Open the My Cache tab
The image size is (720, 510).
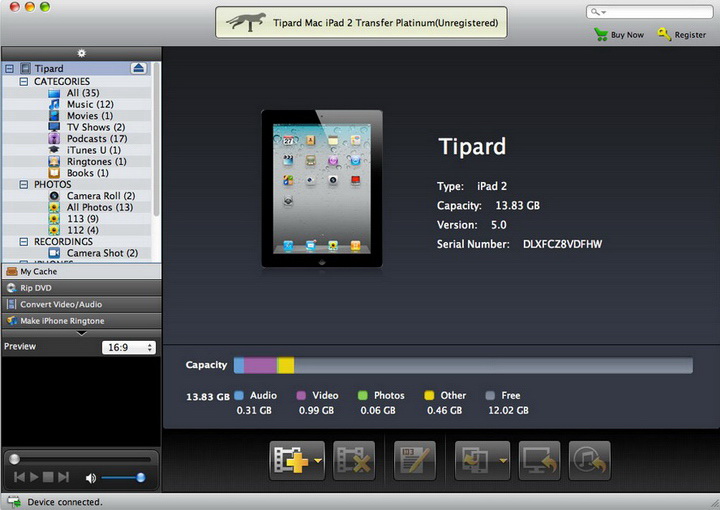(81, 271)
